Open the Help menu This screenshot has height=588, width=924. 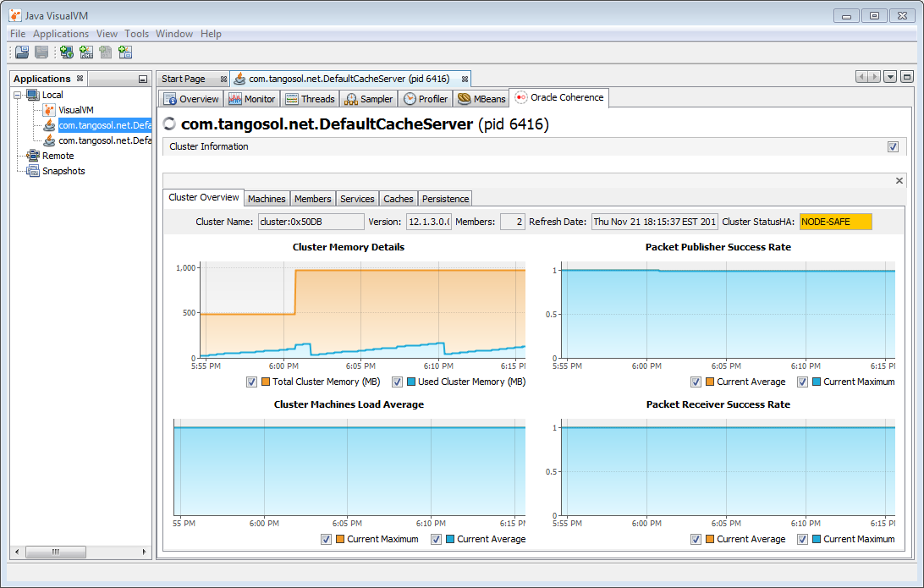pyautogui.click(x=211, y=34)
